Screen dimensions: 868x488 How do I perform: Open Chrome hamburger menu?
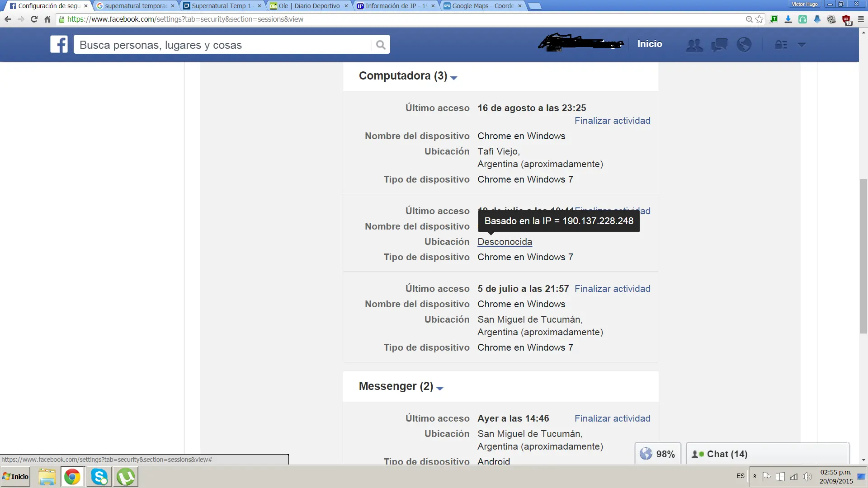(x=861, y=19)
